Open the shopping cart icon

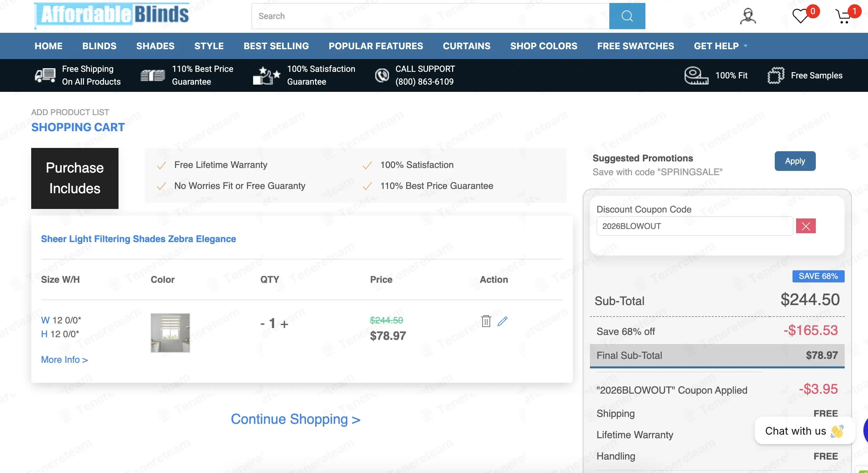tap(843, 16)
